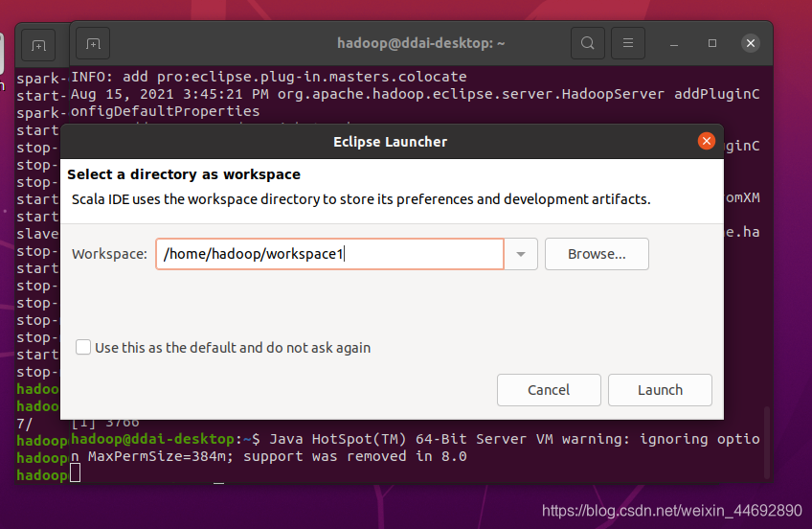
Task: Click the 'INFO: add pro:eclipse.plug-in.masters.colocate' line
Action: click(269, 77)
